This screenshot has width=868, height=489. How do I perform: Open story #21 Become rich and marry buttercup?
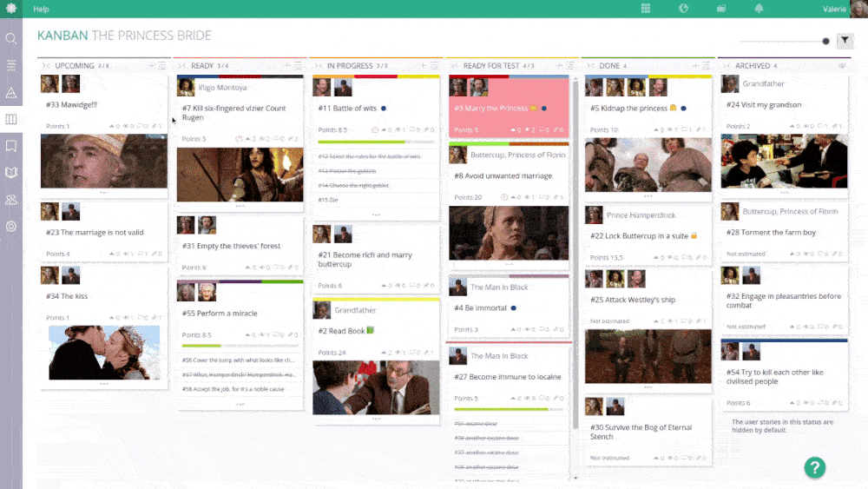click(365, 259)
